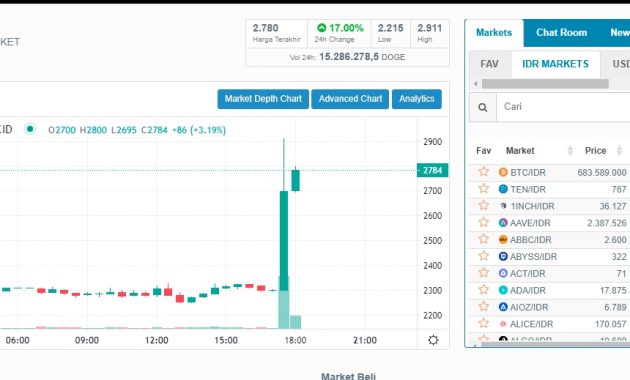Click the market list bottom scrollbar
The height and width of the screenshot is (380, 630).
point(555,345)
